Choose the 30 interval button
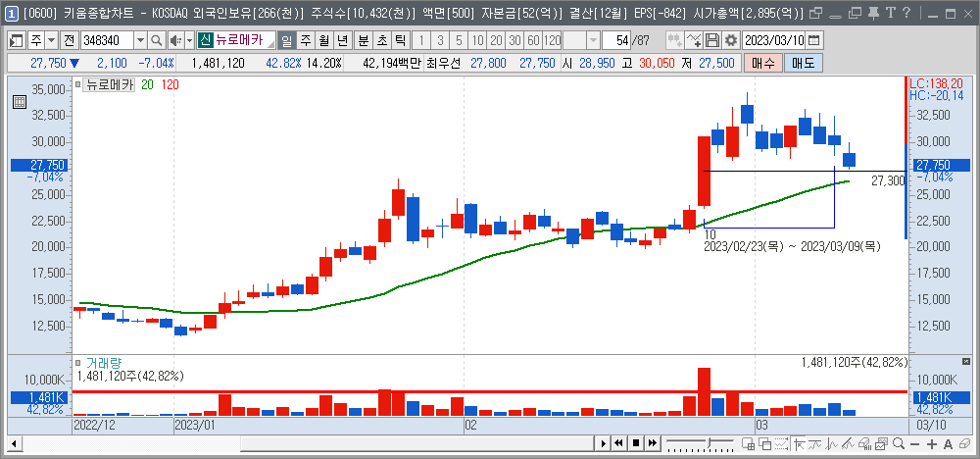 point(515,40)
